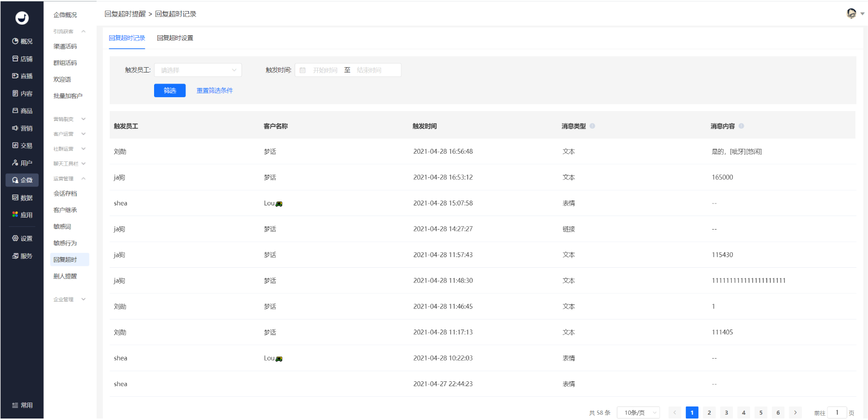Open 内容 in the sidebar
Image resolution: width=868 pixels, height=420 pixels.
(x=22, y=94)
